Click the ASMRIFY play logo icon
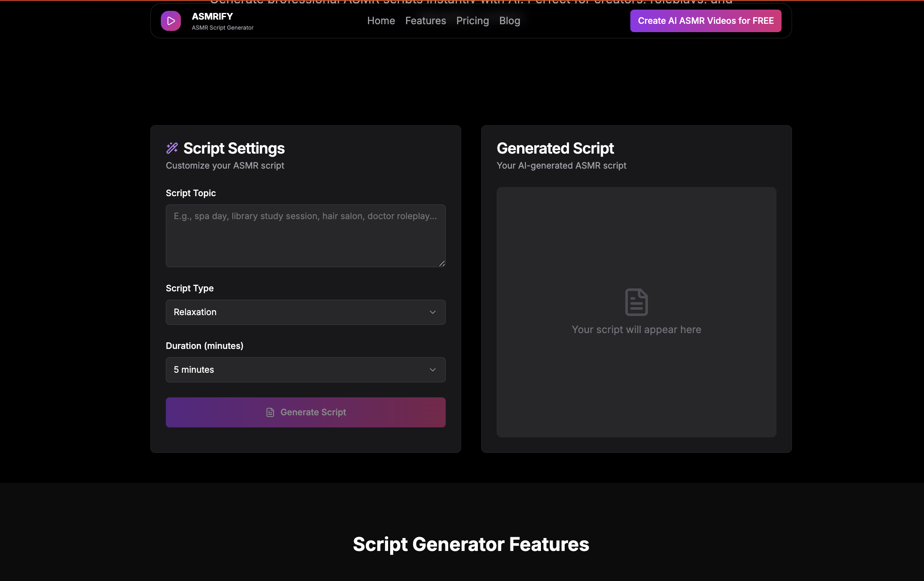Screen dimensions: 924x581 point(170,20)
